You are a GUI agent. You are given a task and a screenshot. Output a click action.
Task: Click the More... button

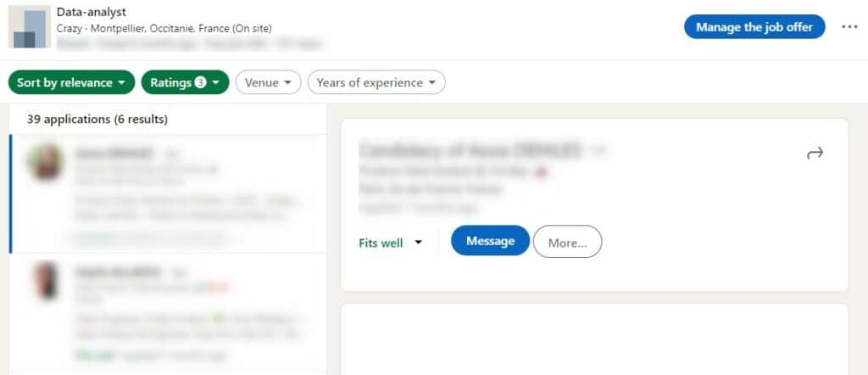[x=567, y=242]
